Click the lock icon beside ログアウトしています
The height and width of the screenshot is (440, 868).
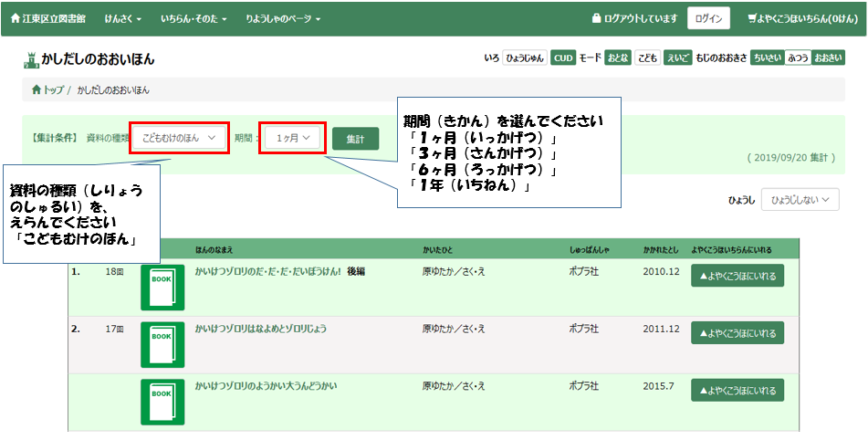(596, 18)
